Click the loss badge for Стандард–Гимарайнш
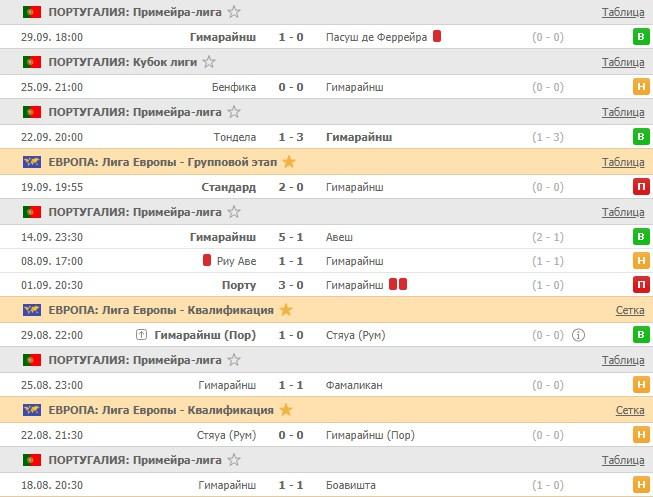The height and width of the screenshot is (497, 653). pos(640,186)
